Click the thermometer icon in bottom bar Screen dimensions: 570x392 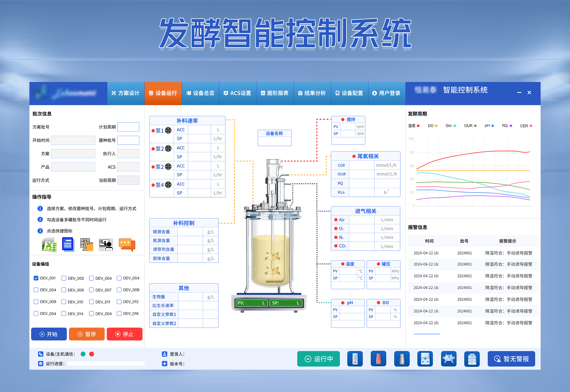(x=355, y=359)
